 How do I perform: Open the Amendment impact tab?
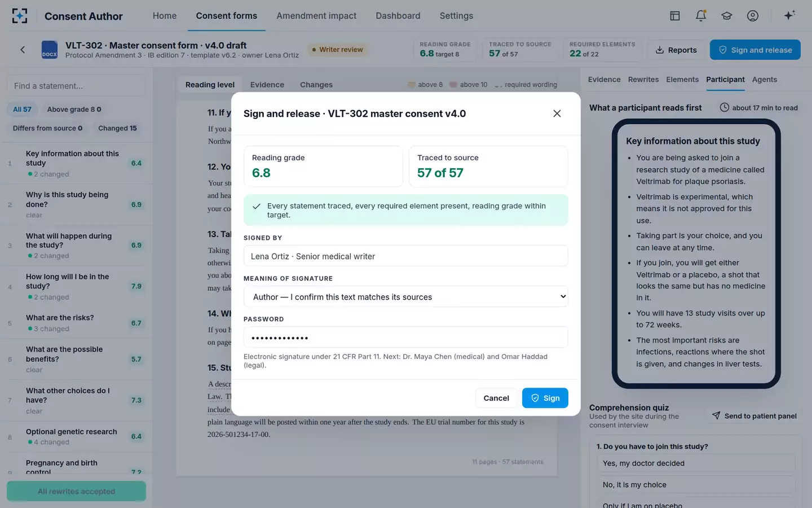coord(316,16)
